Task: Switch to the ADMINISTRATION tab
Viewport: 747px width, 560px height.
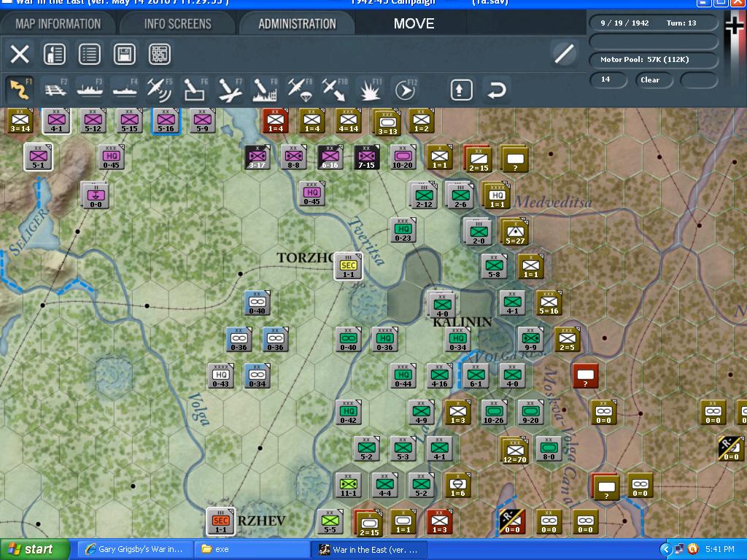Action: (x=297, y=23)
